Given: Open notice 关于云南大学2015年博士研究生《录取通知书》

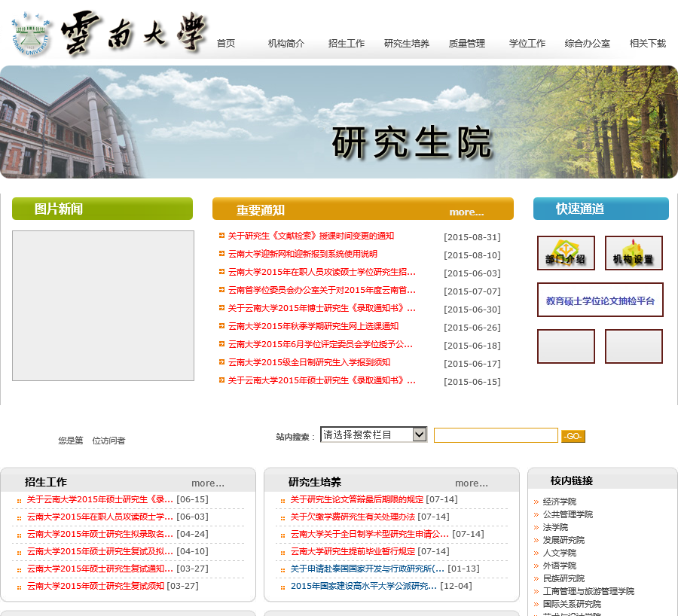Looking at the screenshot, I should click(322, 308).
